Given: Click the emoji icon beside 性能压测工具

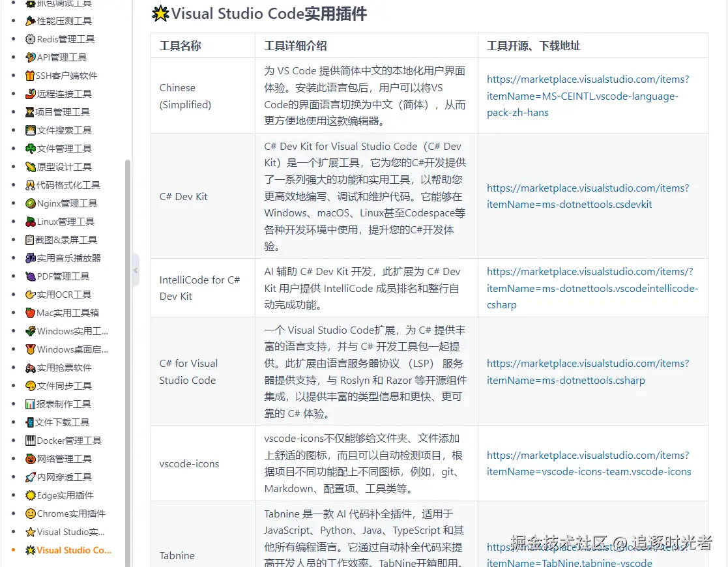Looking at the screenshot, I should 30,21.
